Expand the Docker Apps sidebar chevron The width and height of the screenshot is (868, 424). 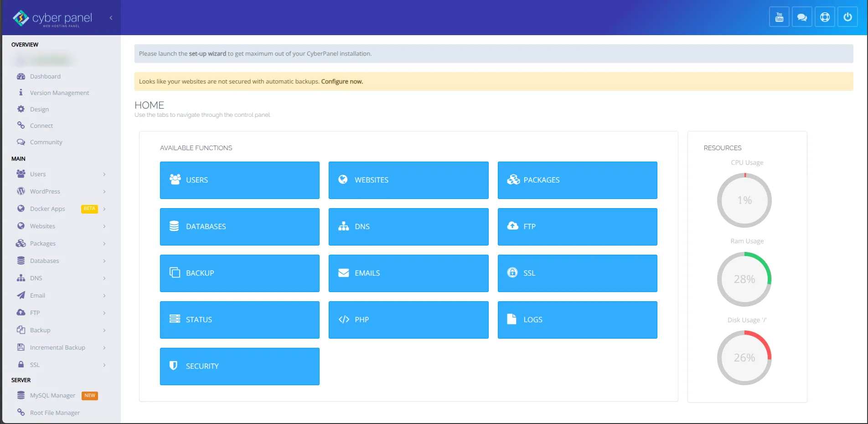[104, 209]
